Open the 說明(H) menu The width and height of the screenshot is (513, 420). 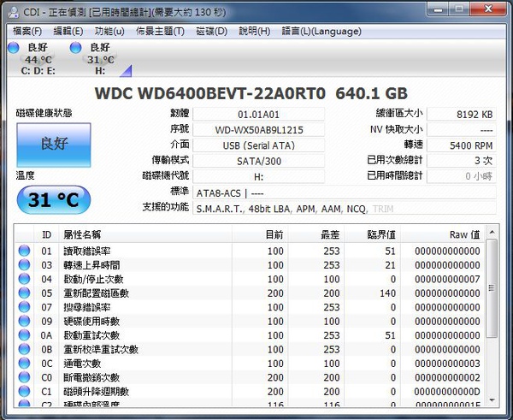point(254,32)
